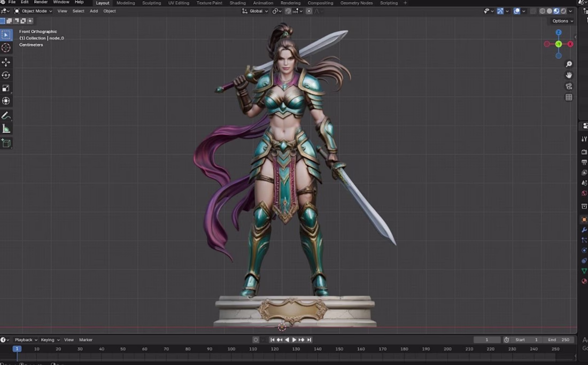Jump to the timeline end frame
The width and height of the screenshot is (588, 365).
coord(309,340)
